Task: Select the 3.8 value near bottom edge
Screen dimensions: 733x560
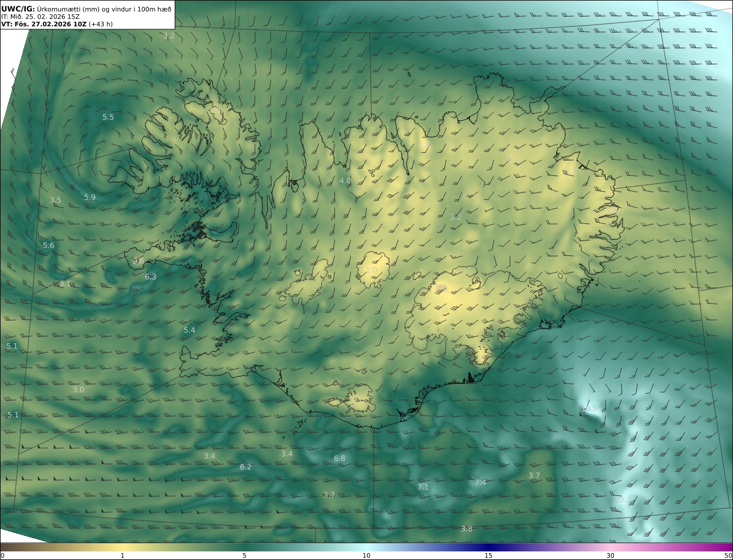Action: 467,529
